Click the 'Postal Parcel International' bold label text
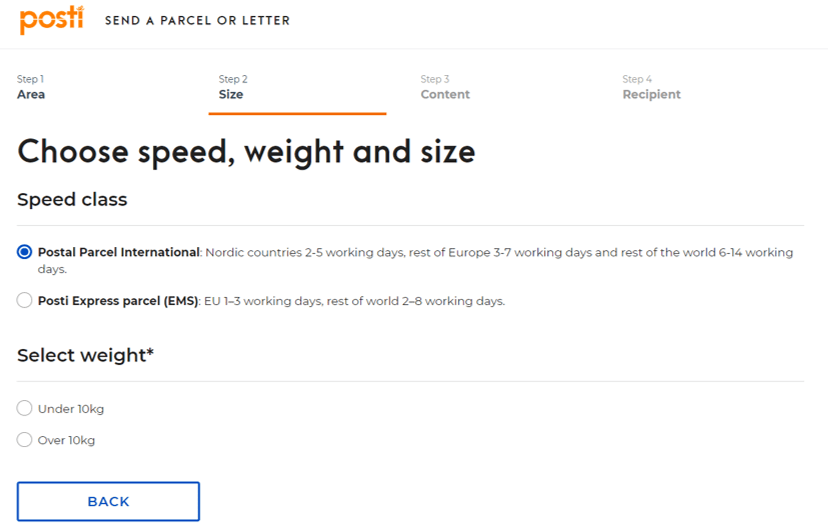 [x=119, y=252]
